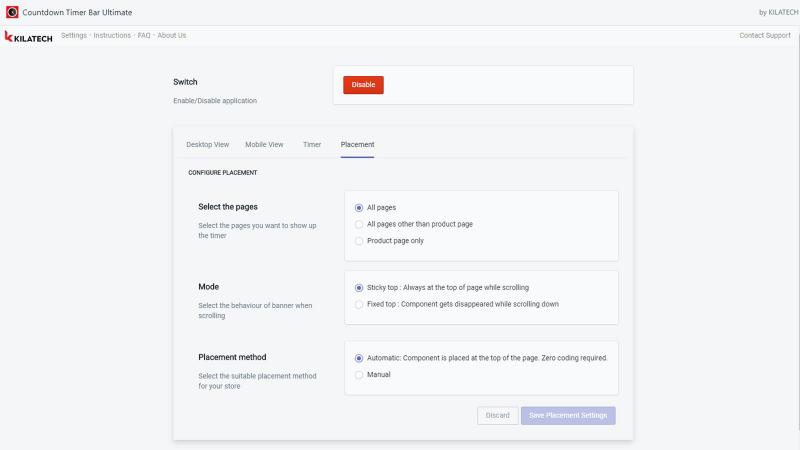Save Placement Settings
Screen dimensions: 800x450
(x=568, y=415)
